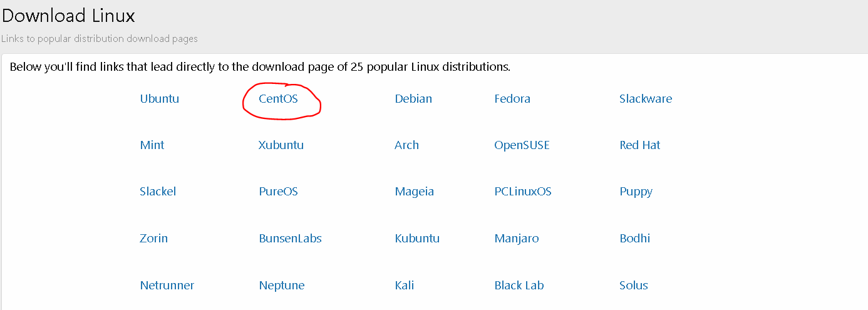This screenshot has height=310, width=868.
Task: Follow the Red Hat link
Action: click(640, 145)
